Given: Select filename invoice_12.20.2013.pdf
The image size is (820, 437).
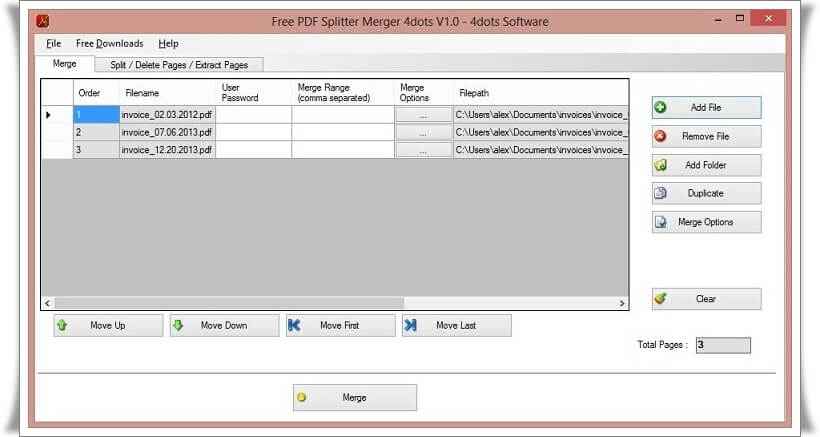Looking at the screenshot, I should click(x=167, y=150).
